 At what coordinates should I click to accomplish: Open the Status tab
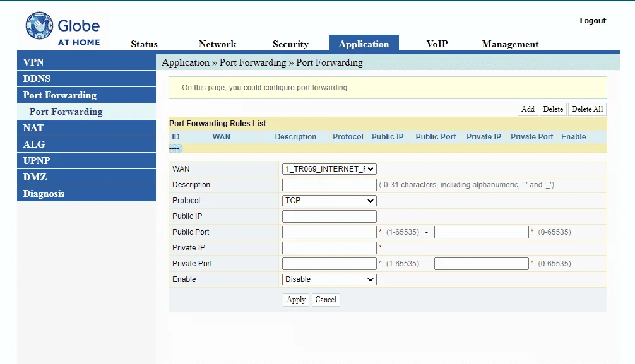(x=144, y=44)
